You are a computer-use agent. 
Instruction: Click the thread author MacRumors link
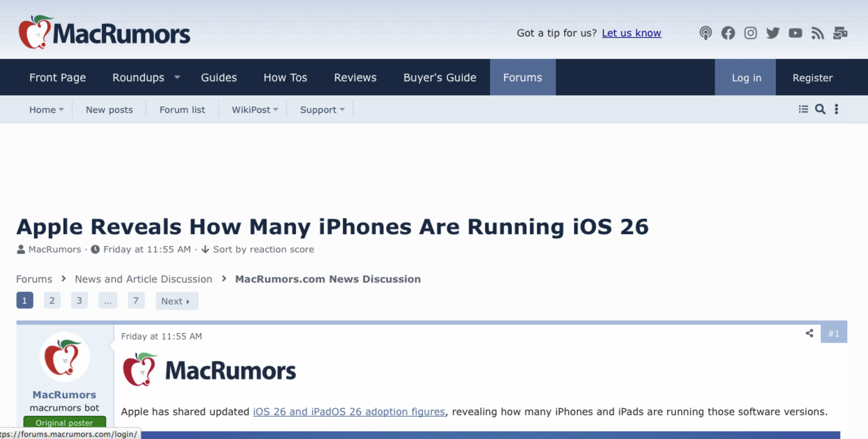(x=55, y=249)
